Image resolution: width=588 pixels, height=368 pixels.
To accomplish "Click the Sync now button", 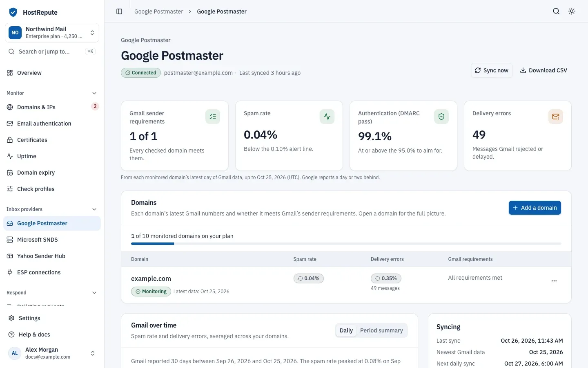I will tap(492, 70).
